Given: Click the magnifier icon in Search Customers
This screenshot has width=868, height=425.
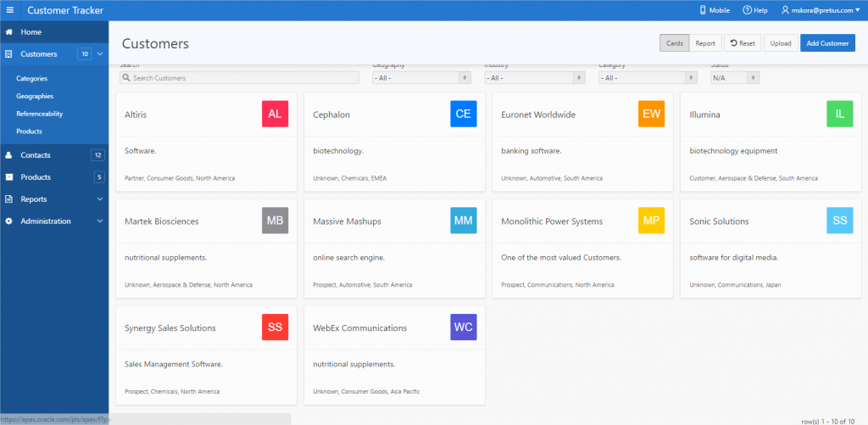Looking at the screenshot, I should coord(126,78).
